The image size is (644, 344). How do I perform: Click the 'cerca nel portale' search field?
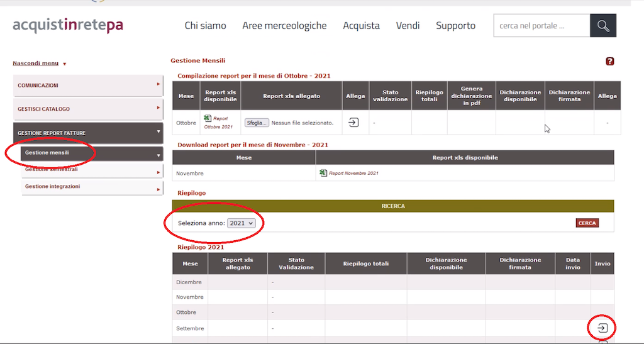tap(541, 26)
